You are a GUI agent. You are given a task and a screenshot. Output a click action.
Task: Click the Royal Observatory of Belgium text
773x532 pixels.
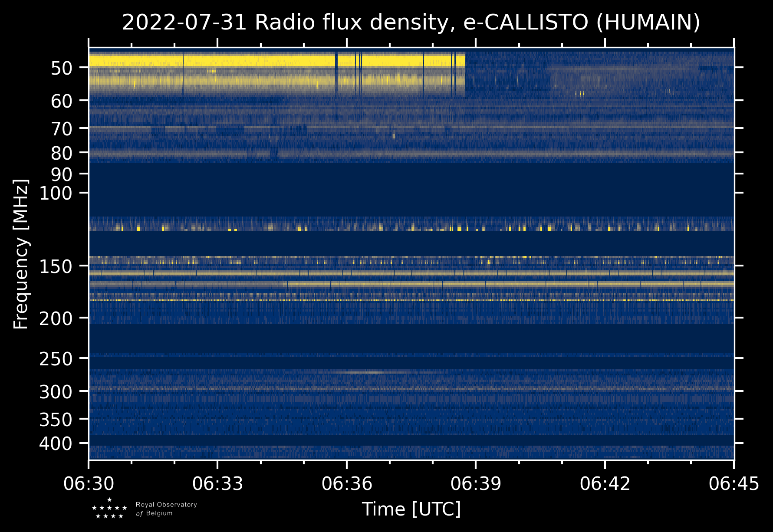click(x=166, y=509)
